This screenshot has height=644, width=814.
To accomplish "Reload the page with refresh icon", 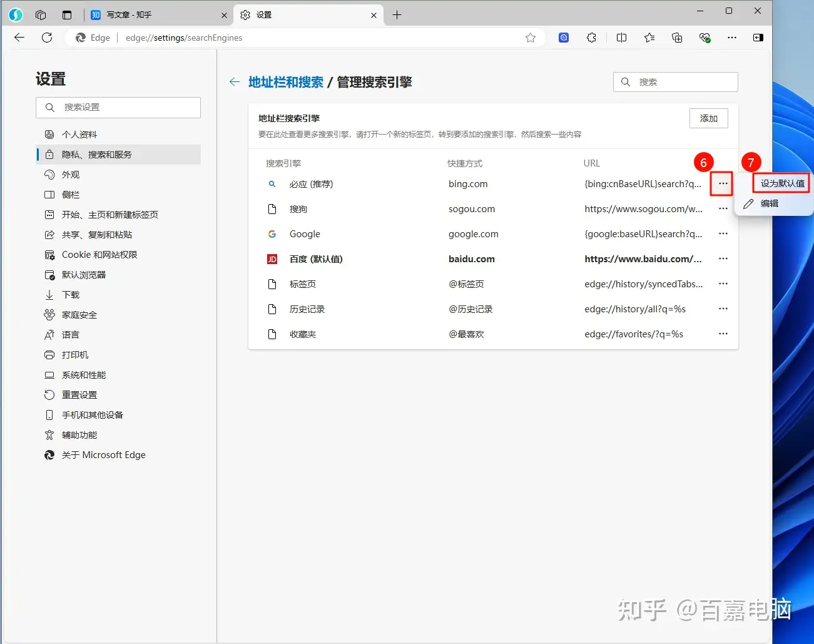I will tap(47, 38).
